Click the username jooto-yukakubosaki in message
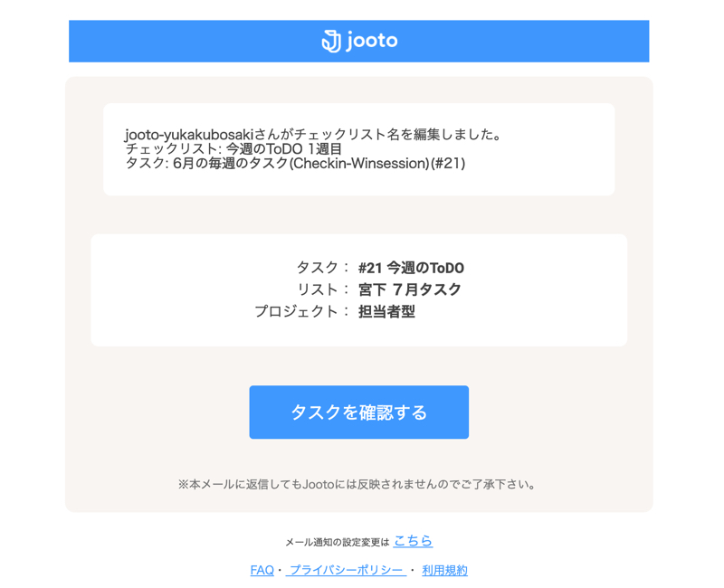 [x=189, y=135]
